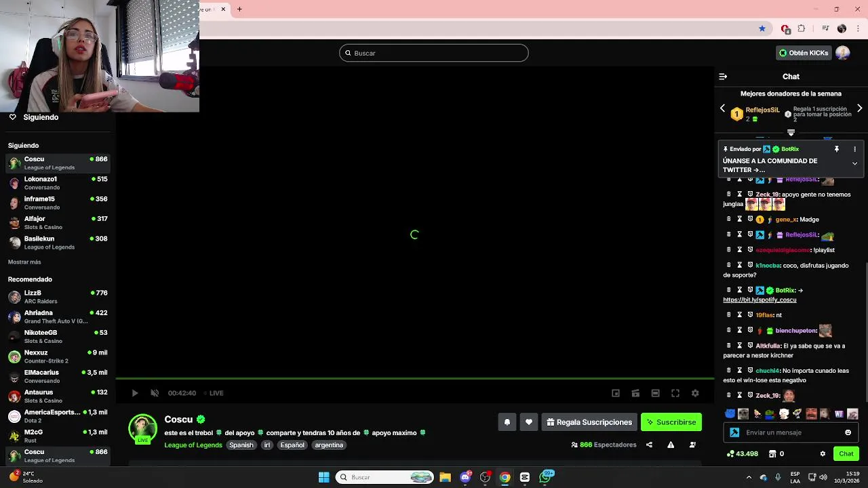Open video player settings gear
The width and height of the screenshot is (868, 488).
click(x=695, y=393)
